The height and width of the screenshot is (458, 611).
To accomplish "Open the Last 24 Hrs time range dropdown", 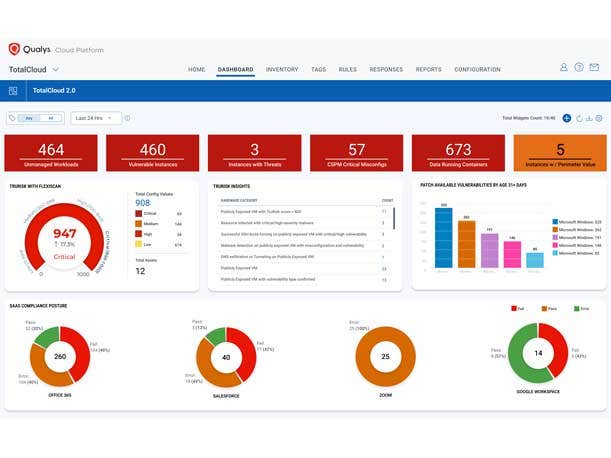I will (x=97, y=118).
